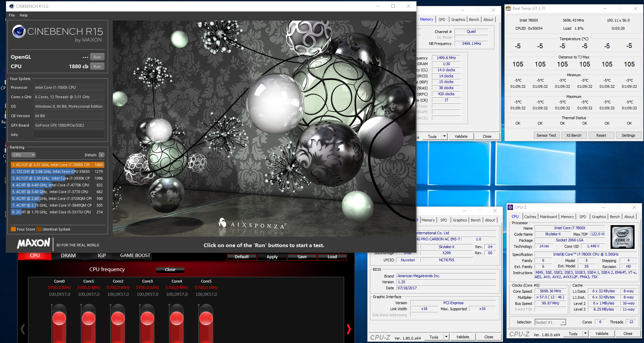Image resolution: width=644 pixels, height=343 pixels.
Task: Open the Caches tab in CPU-Z
Action: 530,217
